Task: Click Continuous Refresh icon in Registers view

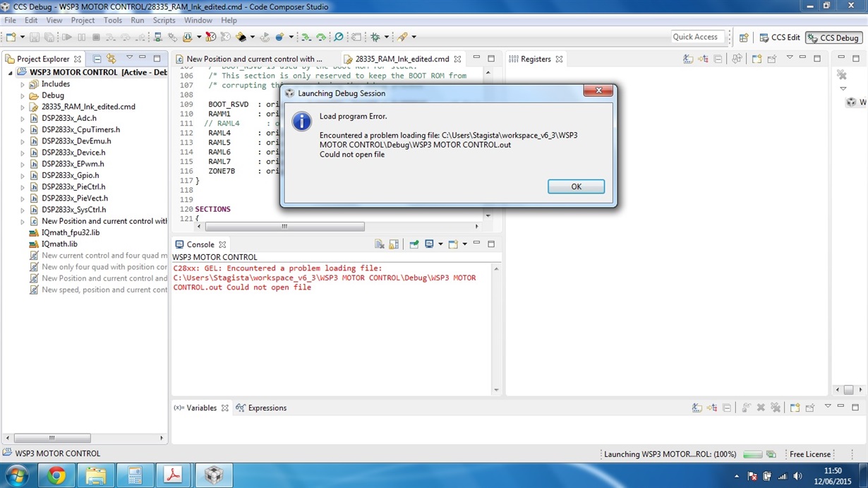Action: pyautogui.click(x=737, y=59)
